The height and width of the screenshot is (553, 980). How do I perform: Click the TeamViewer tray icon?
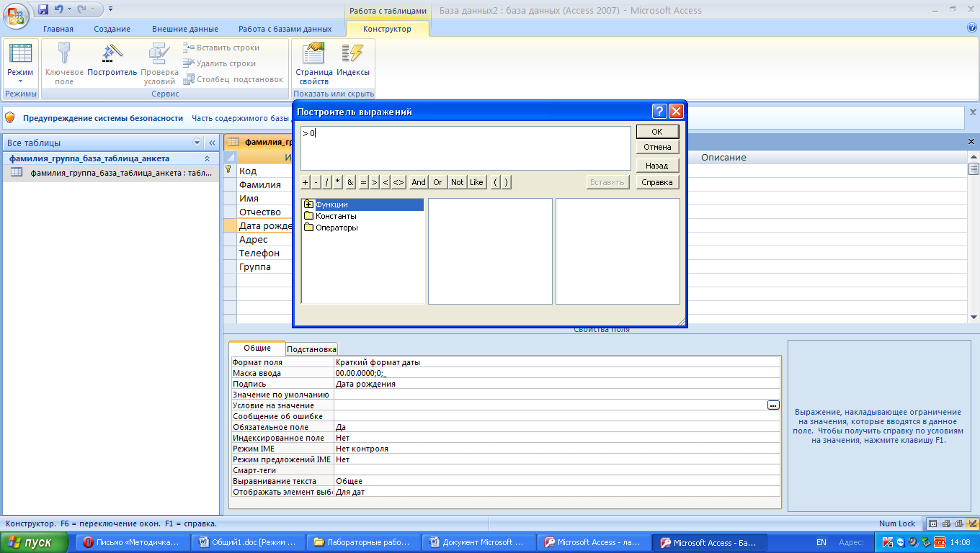tap(901, 542)
